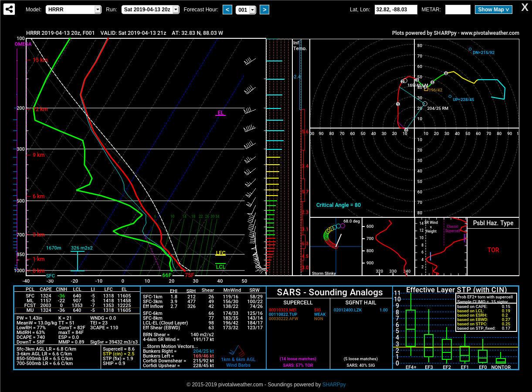Click the Bunkers right-mover marker on hodograph
Screen dimensions: 532x392
point(425,104)
